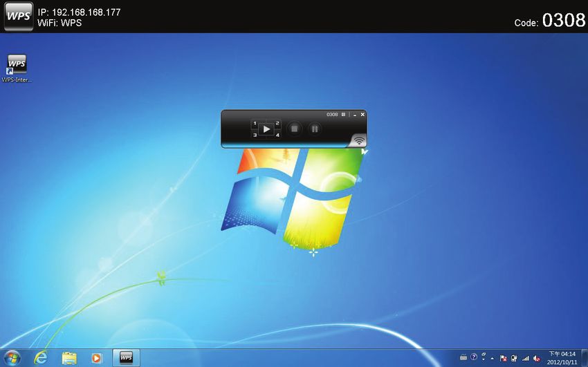Open the Action Center flag icon
The height and width of the screenshot is (367, 588).
point(504,359)
